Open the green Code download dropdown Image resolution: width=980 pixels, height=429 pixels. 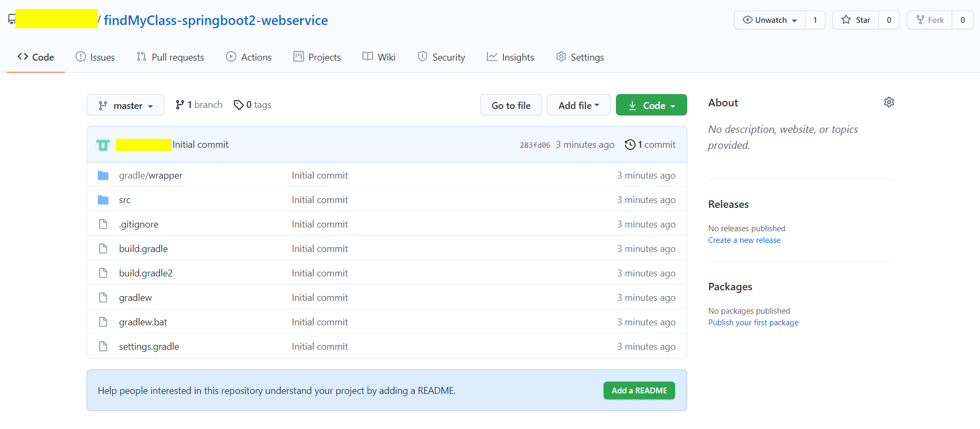tap(652, 105)
